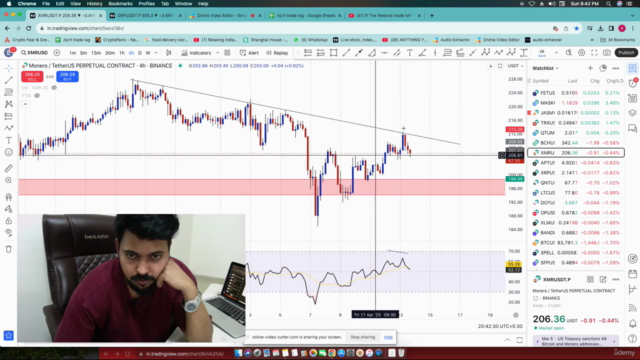Open XMRUSDT.P details three-dots menu
Image resolution: width=640 pixels, height=360 pixels.
pyautogui.click(x=616, y=280)
